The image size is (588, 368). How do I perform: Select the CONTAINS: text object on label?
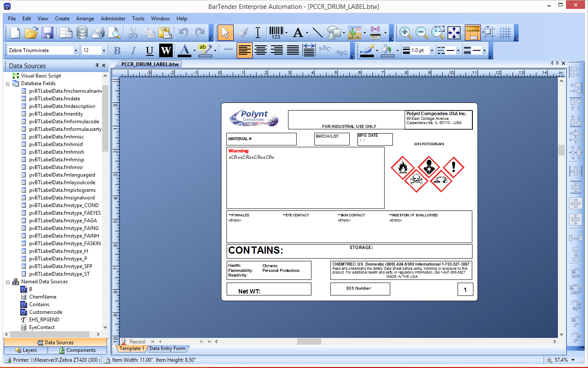(x=256, y=250)
